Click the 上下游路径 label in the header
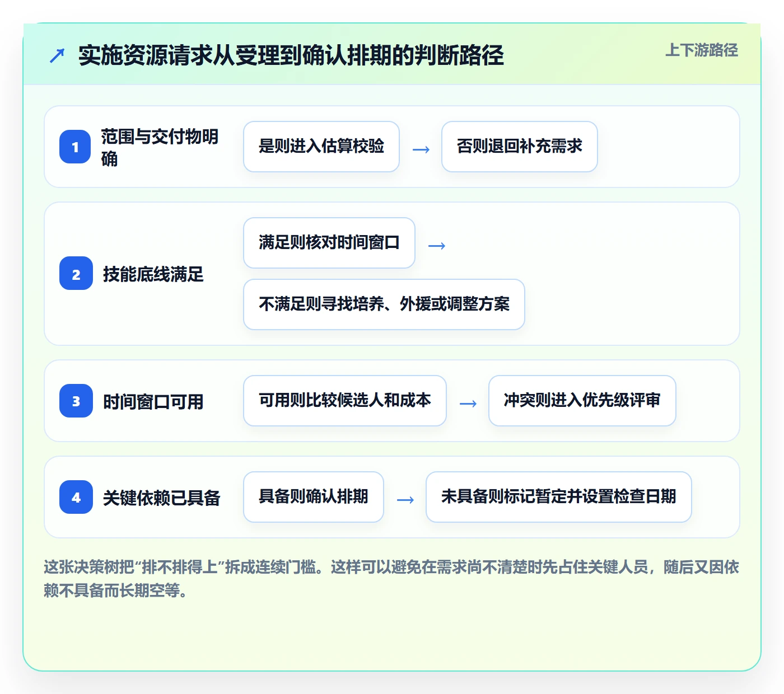This screenshot has width=784, height=694. point(701,50)
